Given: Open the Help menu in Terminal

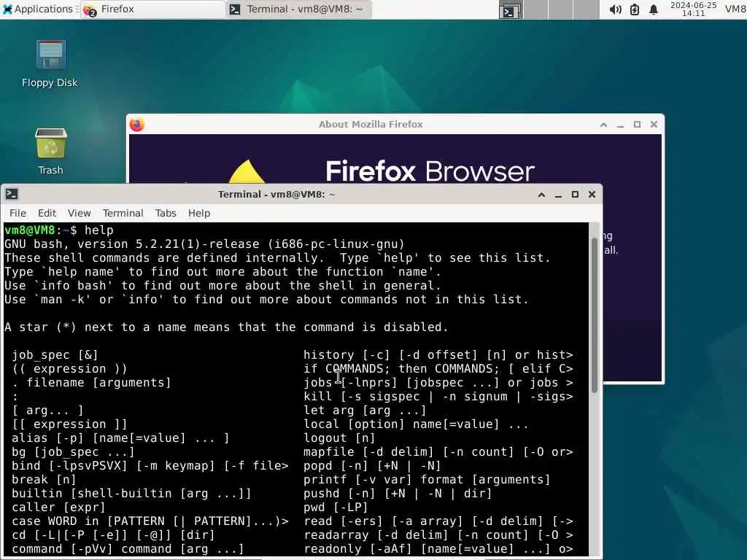Looking at the screenshot, I should click(x=199, y=214).
